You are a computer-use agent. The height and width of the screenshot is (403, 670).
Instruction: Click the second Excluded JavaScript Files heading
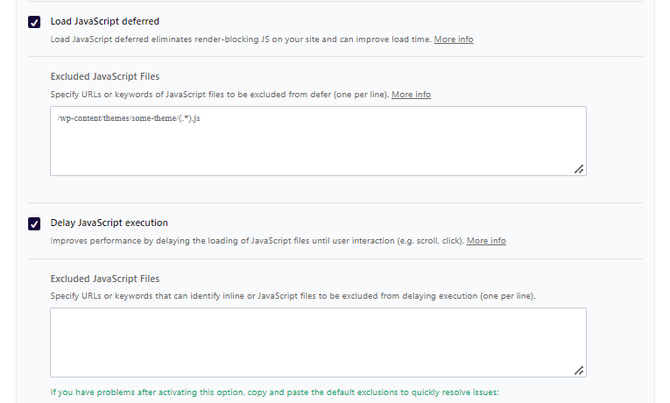click(x=105, y=279)
